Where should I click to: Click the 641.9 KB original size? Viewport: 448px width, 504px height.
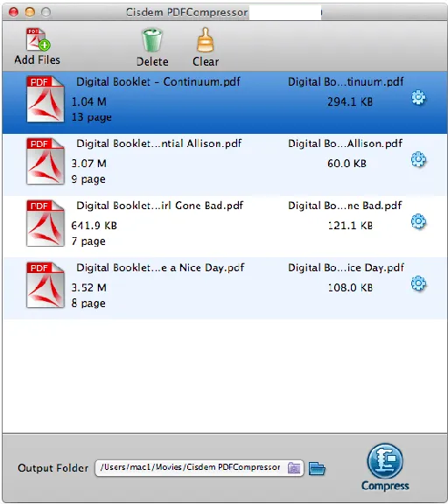coord(94,226)
